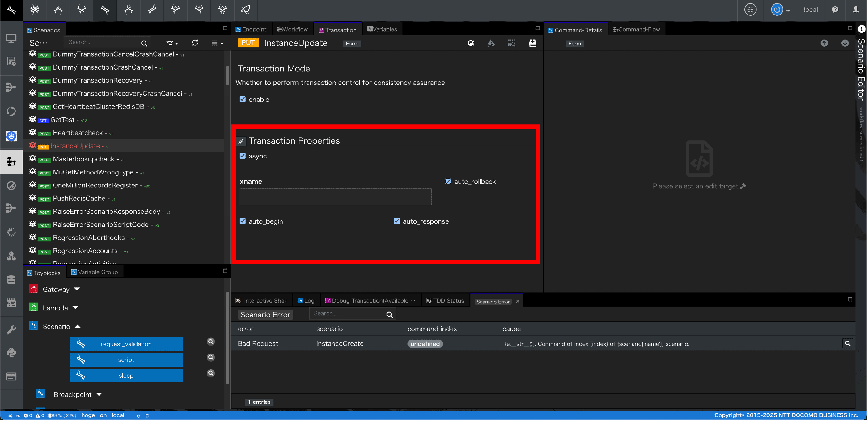The height and width of the screenshot is (421, 868).
Task: Click the xname input field
Action: [x=335, y=197]
